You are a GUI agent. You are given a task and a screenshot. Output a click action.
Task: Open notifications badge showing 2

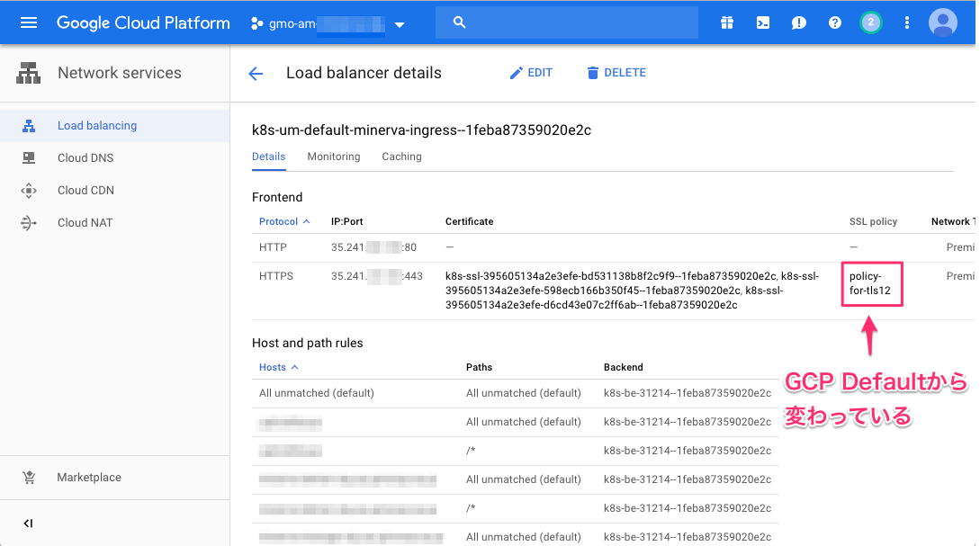870,22
